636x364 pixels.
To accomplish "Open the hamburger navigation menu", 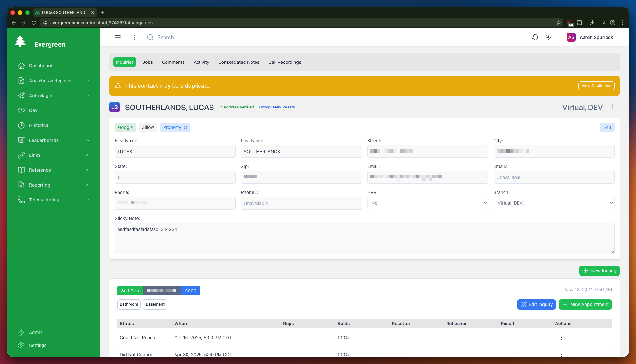I will tap(118, 37).
